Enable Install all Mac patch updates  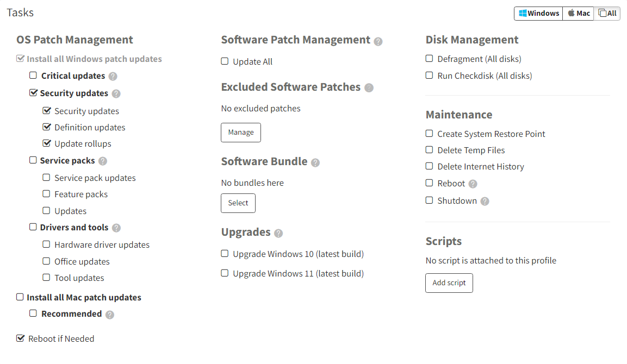[x=20, y=297]
